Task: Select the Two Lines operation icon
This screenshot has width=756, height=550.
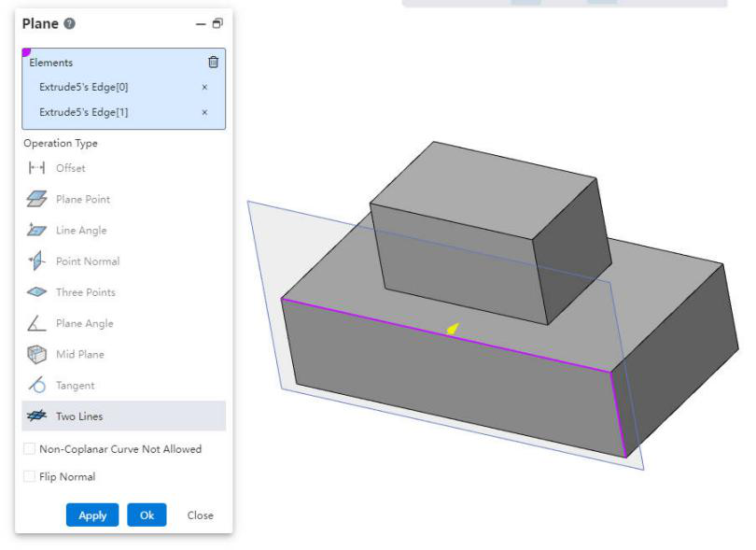Action: [x=36, y=416]
